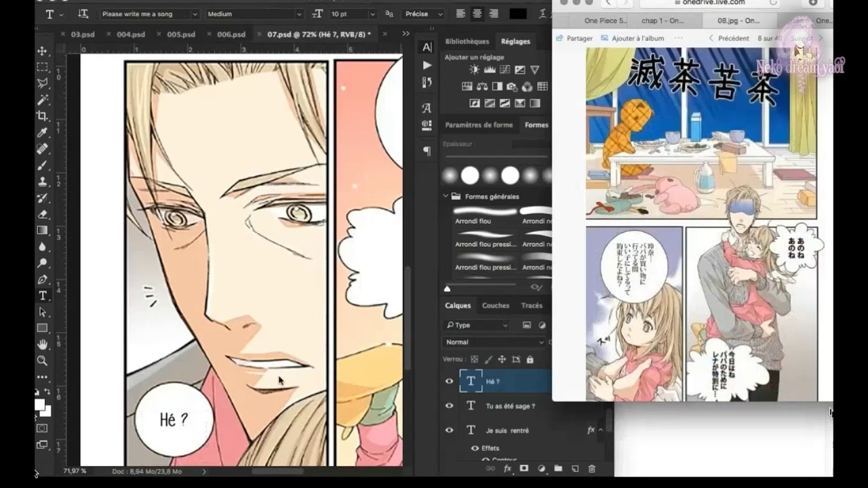Image resolution: width=868 pixels, height=488 pixels.
Task: Left-align the text
Action: point(461,14)
